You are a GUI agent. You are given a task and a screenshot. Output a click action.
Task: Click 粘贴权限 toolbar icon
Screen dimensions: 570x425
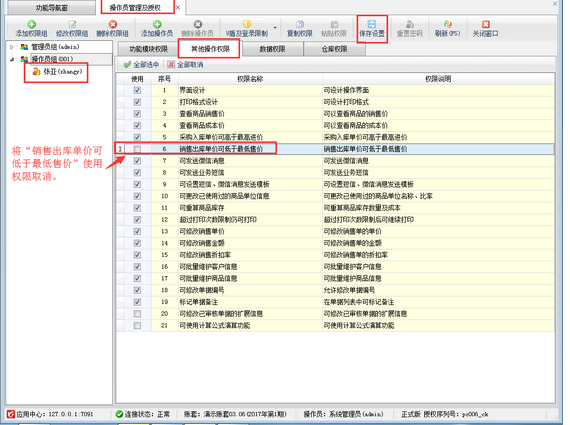click(x=334, y=24)
